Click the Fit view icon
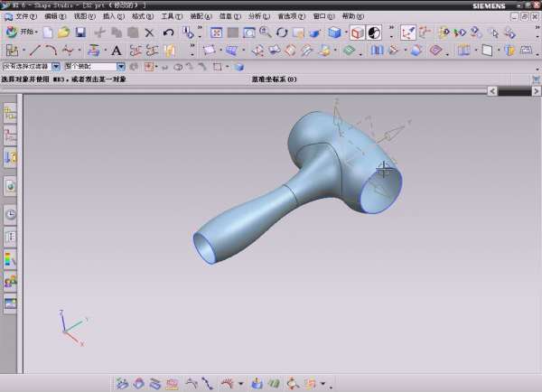Viewport: 542px width, 392px height. tap(217, 33)
